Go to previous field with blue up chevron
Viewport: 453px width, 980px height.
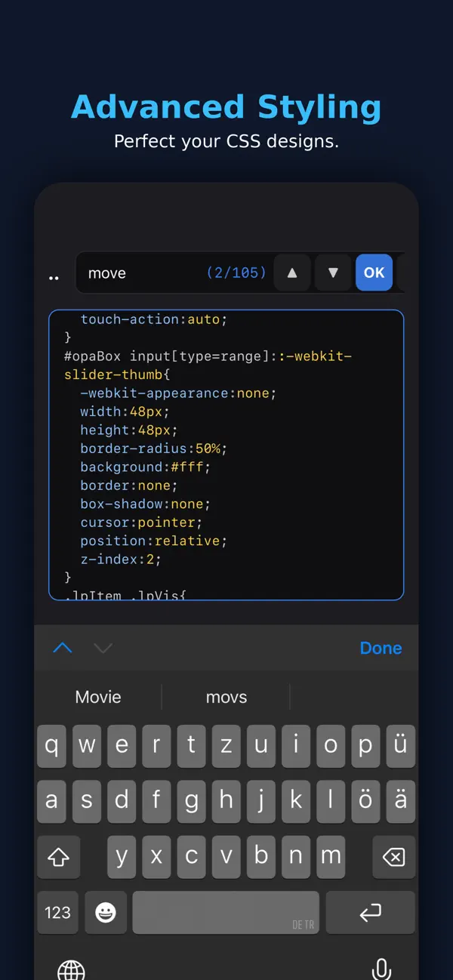pos(63,648)
